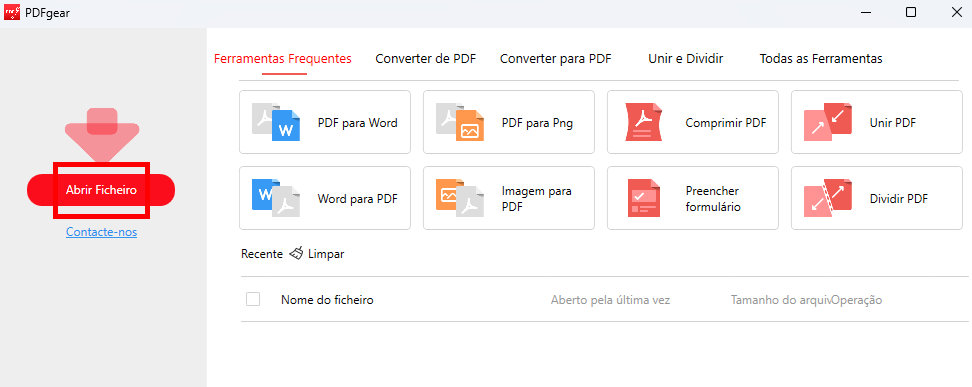Click the Aberto pela última vez header
972x387 pixels.
[x=611, y=300]
